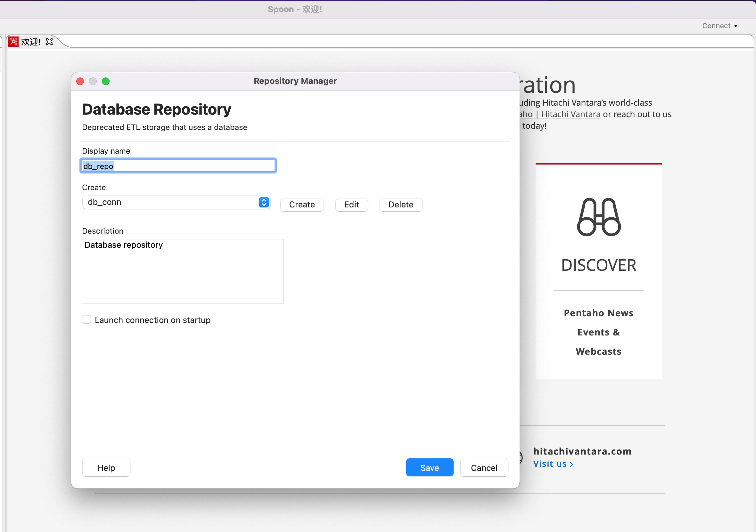Image resolution: width=756 pixels, height=532 pixels.
Task: Click the gray minimize window button
Action: (93, 81)
